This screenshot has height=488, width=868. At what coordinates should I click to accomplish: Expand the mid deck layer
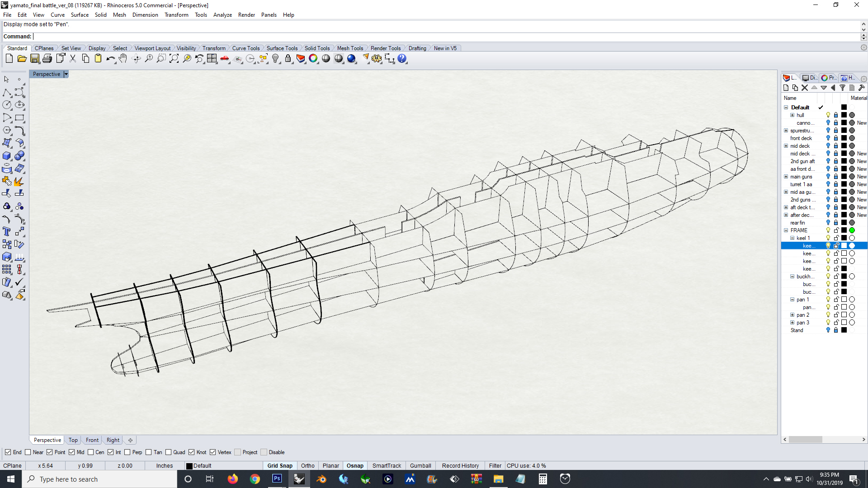click(x=786, y=146)
